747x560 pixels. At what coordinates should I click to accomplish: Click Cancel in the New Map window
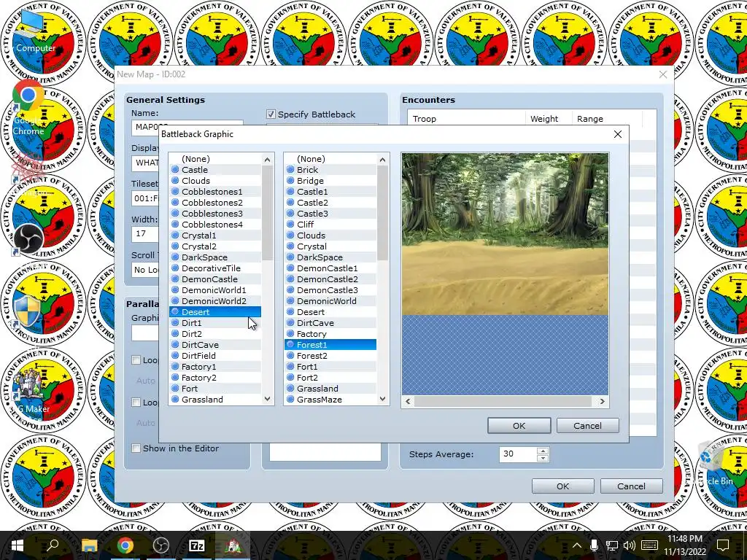tap(631, 486)
